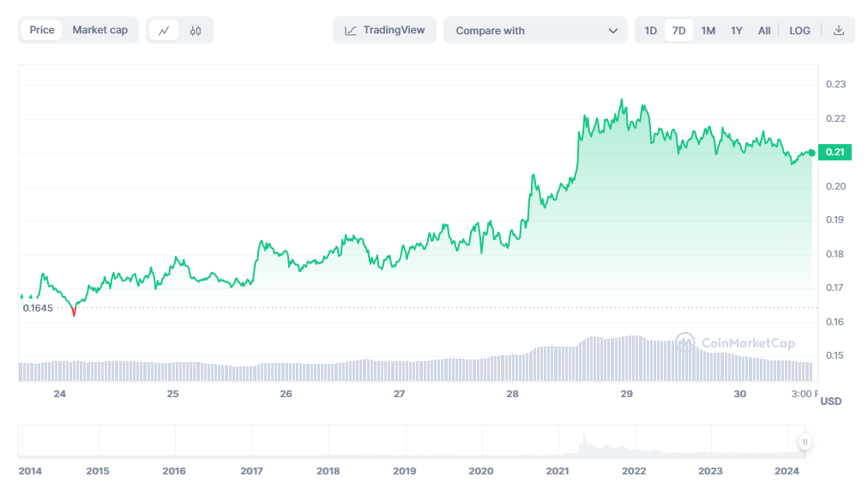Select the Price tab
The image size is (868, 489).
tap(42, 30)
